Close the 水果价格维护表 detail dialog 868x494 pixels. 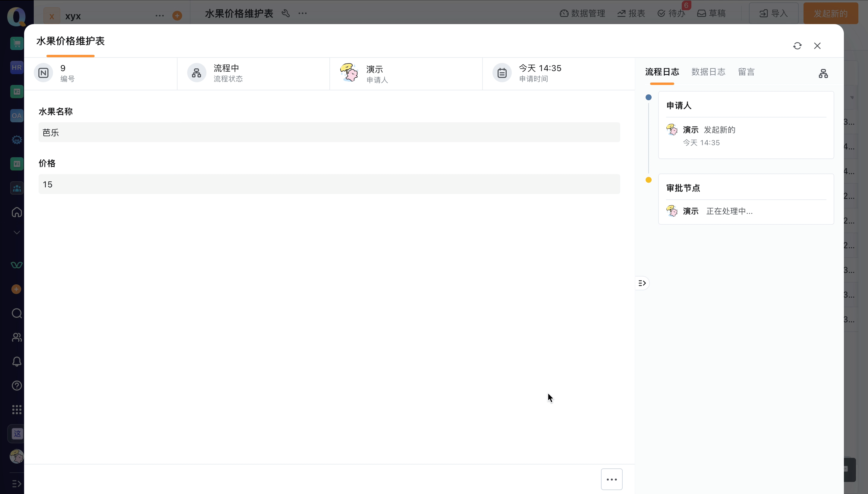(817, 46)
